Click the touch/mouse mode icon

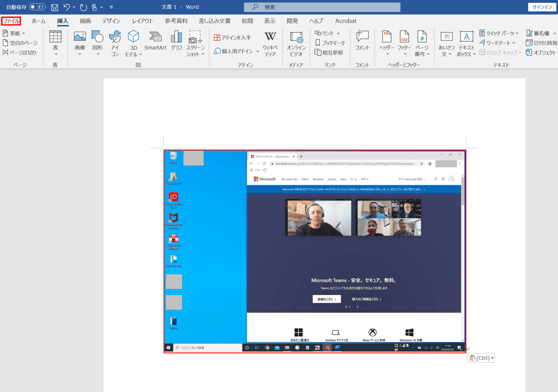94,7
